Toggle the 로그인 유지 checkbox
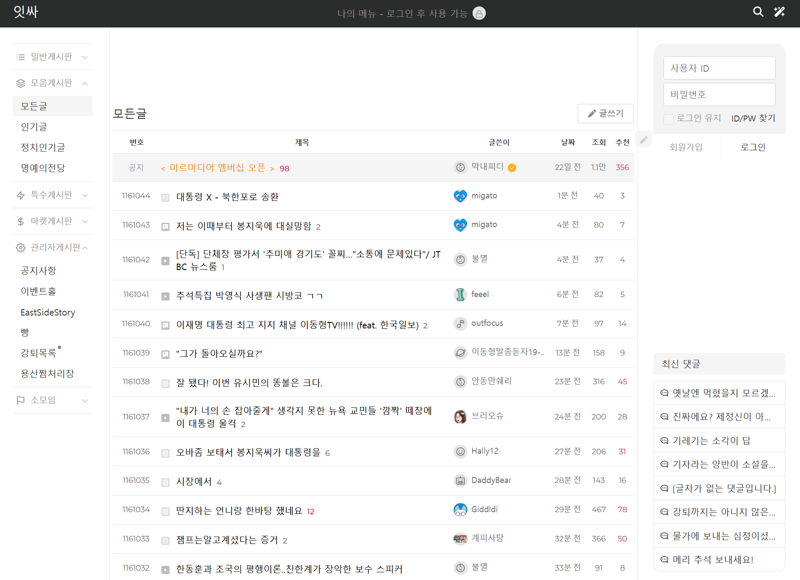The height and width of the screenshot is (580, 800). pos(668,119)
